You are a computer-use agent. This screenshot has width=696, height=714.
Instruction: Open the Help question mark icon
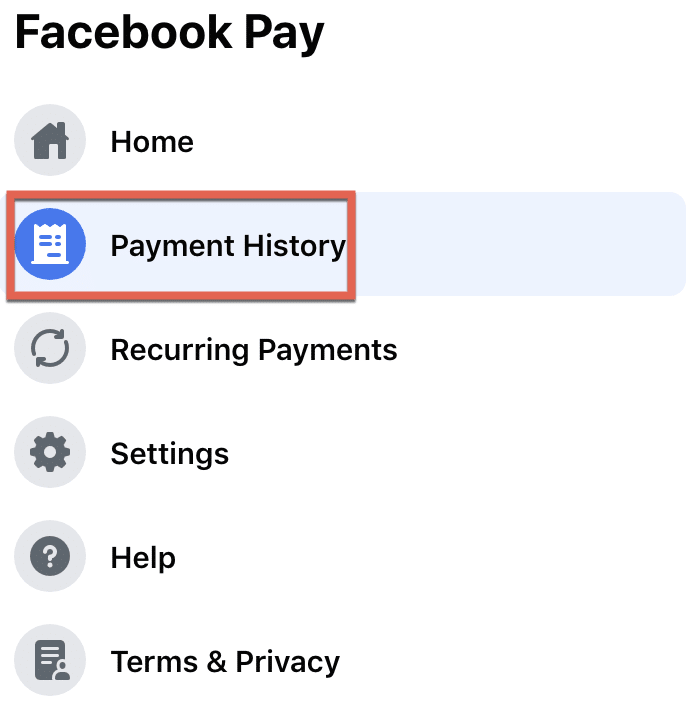point(50,556)
